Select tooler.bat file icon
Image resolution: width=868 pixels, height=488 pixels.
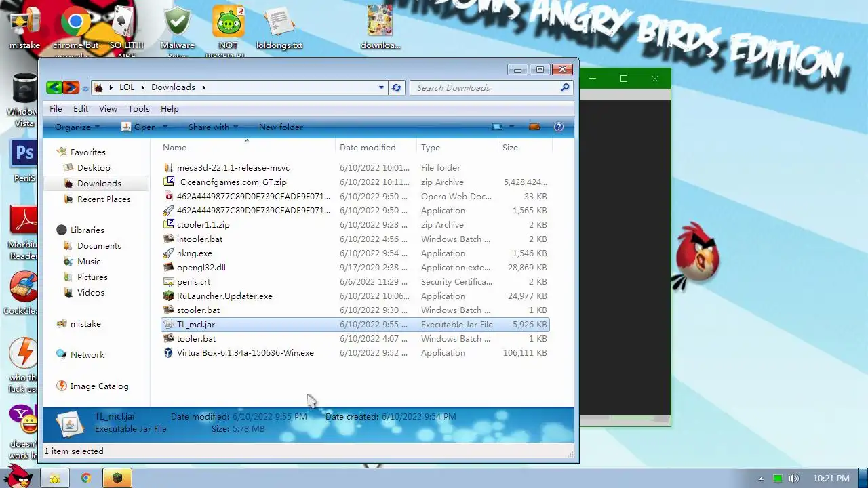click(x=169, y=338)
